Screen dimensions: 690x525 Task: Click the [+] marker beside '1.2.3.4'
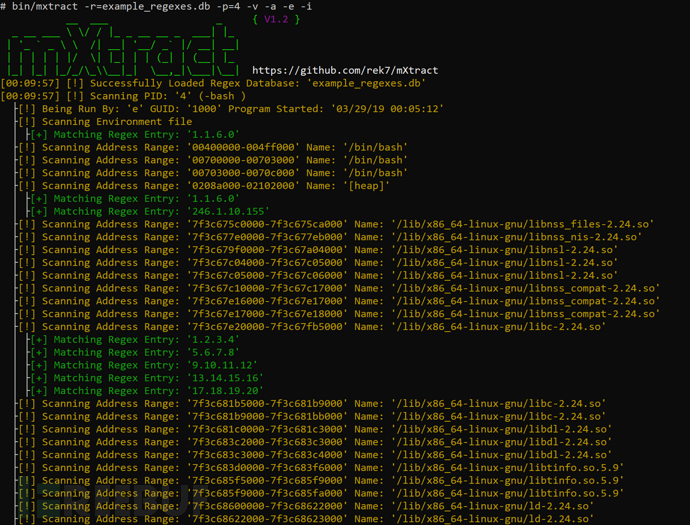click(x=39, y=339)
